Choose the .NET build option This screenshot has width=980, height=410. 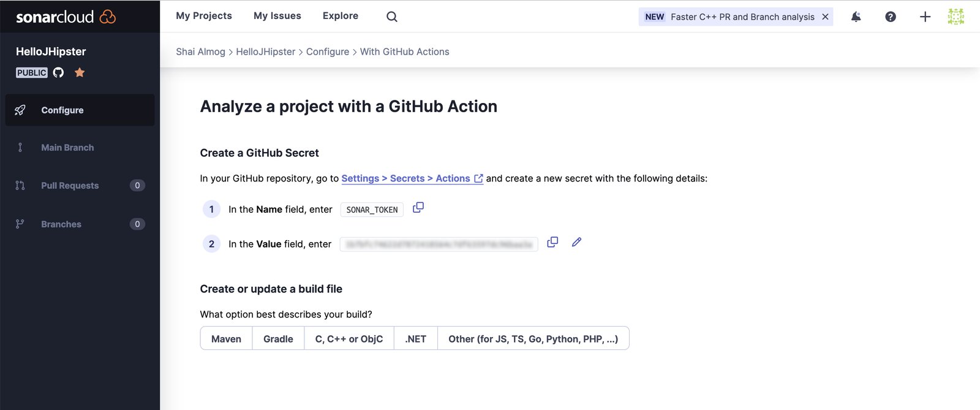(x=416, y=338)
